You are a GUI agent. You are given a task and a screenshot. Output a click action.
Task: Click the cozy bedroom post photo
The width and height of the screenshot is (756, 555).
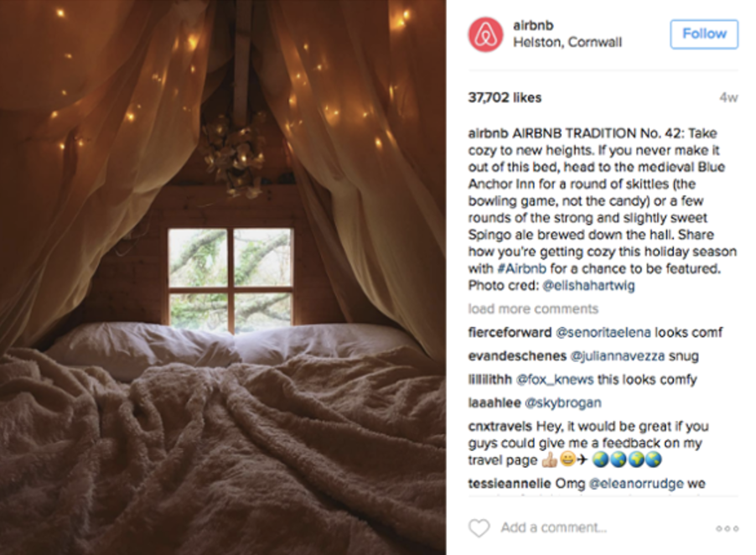pyautogui.click(x=223, y=277)
